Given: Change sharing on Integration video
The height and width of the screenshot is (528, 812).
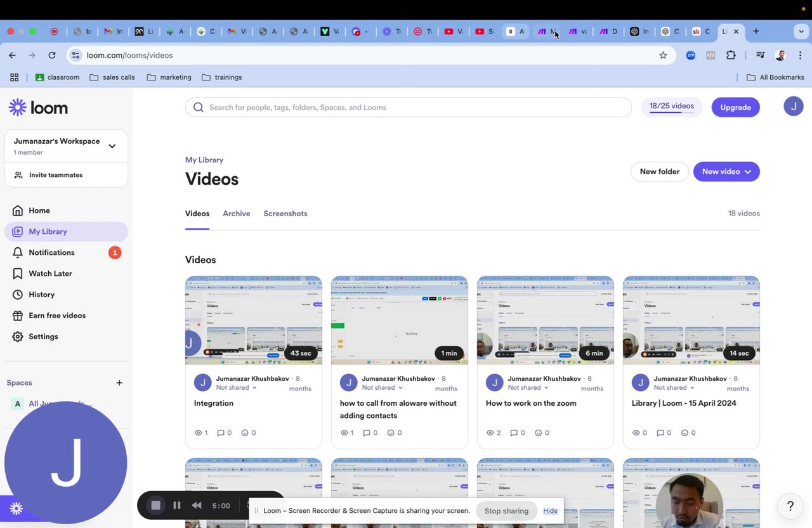Looking at the screenshot, I should [x=236, y=388].
